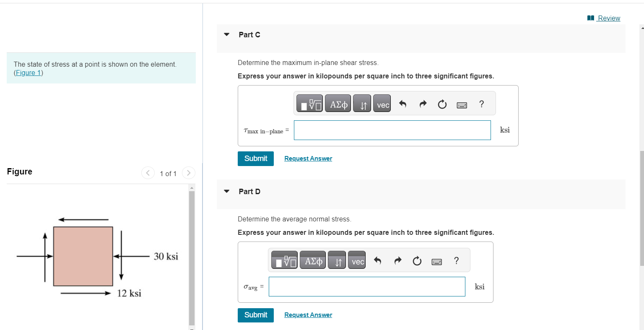Image resolution: width=644 pixels, height=330 pixels.
Task: Insert vec notation in Part D toolbar
Action: [357, 260]
